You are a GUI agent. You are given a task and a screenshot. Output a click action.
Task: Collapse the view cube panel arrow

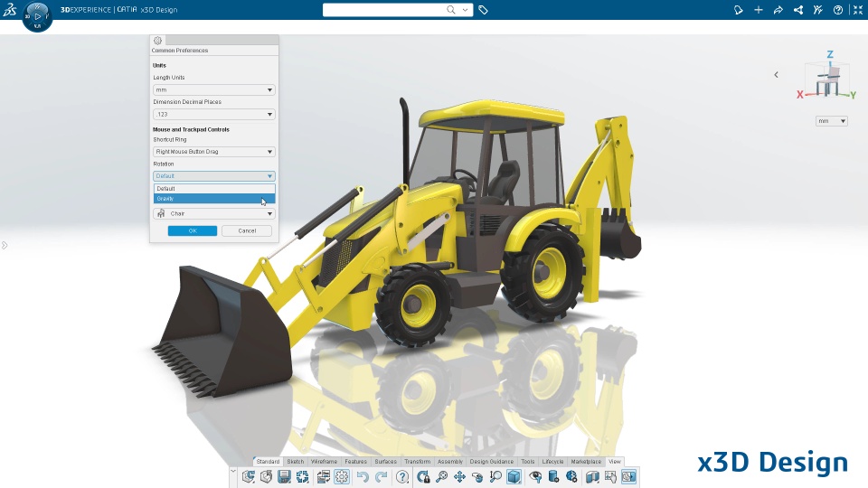click(x=776, y=75)
